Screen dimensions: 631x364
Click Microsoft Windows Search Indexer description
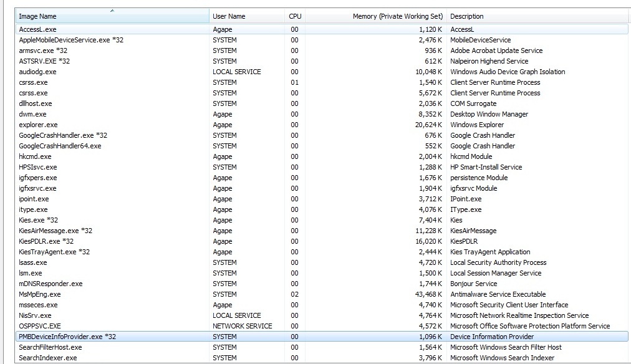[x=502, y=358]
